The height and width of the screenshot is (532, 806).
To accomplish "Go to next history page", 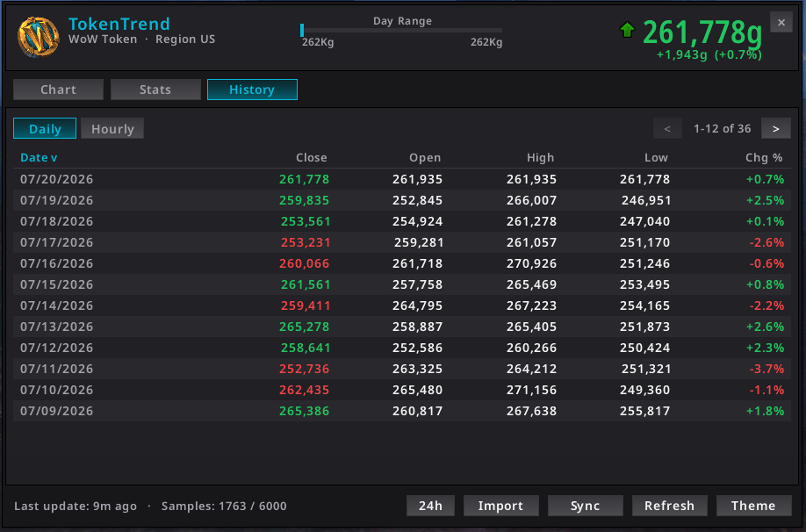I will click(775, 128).
